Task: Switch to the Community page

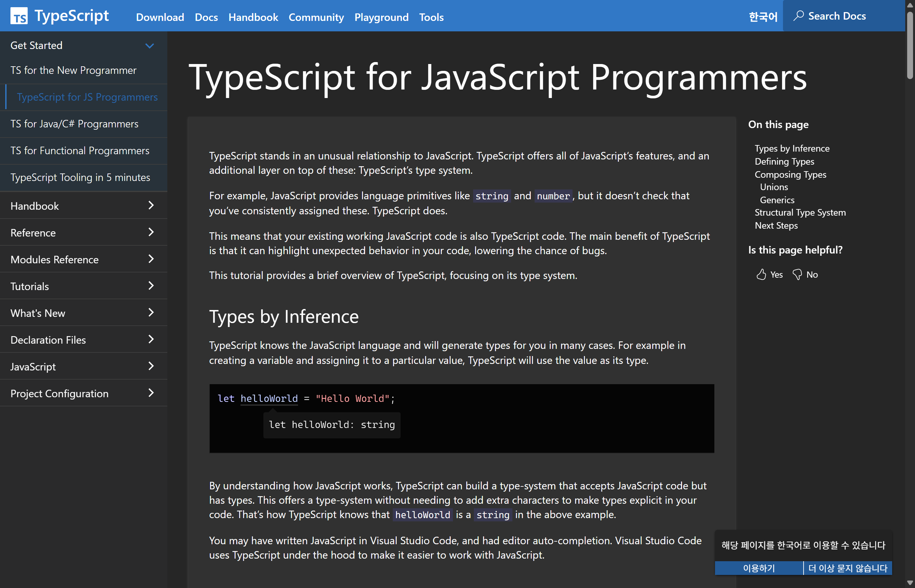Action: click(316, 17)
